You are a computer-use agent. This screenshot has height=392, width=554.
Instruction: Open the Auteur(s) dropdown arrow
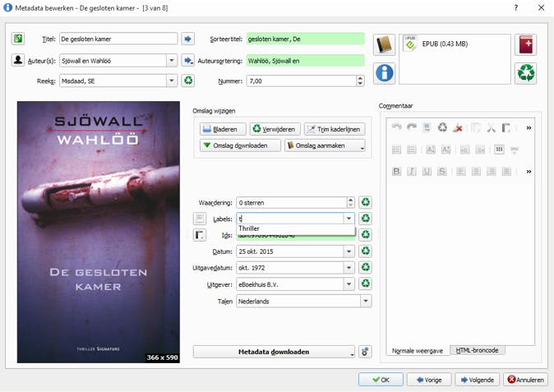[171, 60]
